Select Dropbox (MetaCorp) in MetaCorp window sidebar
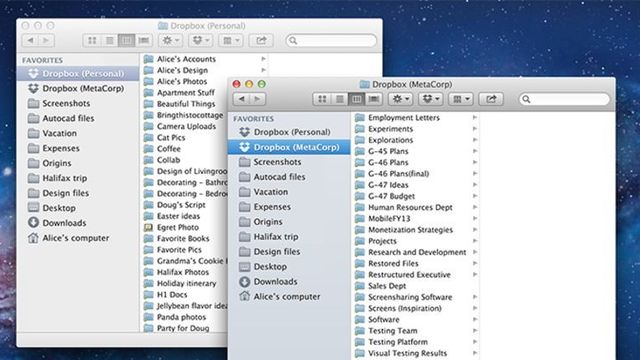640x360 pixels. (x=289, y=147)
